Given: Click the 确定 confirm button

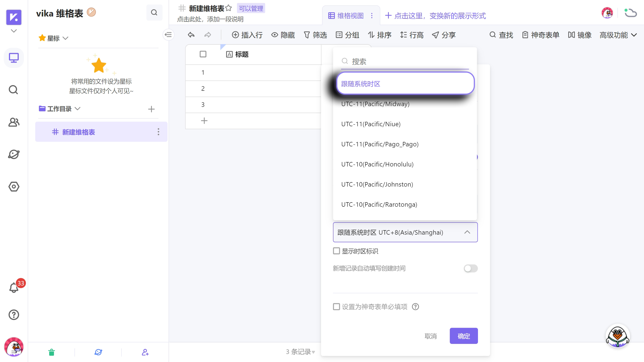Looking at the screenshot, I should [x=464, y=336].
